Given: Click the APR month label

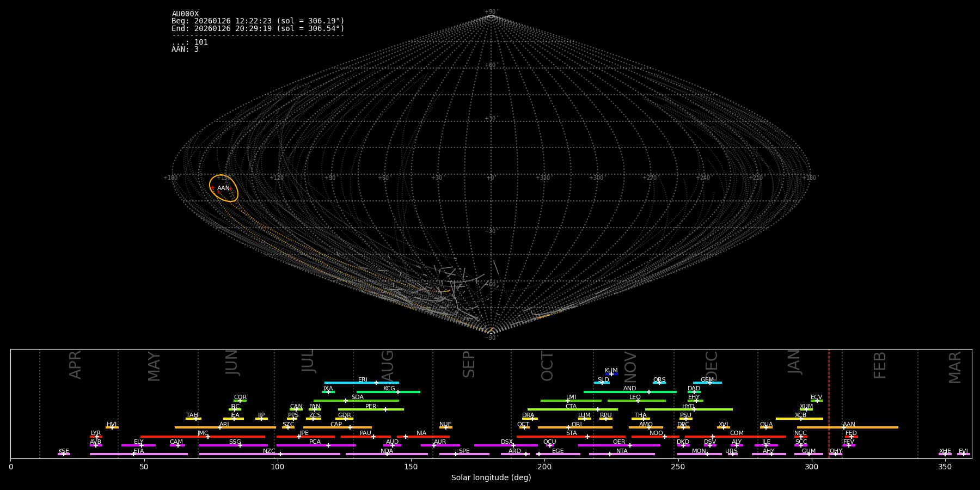Looking at the screenshot, I should 75,365.
